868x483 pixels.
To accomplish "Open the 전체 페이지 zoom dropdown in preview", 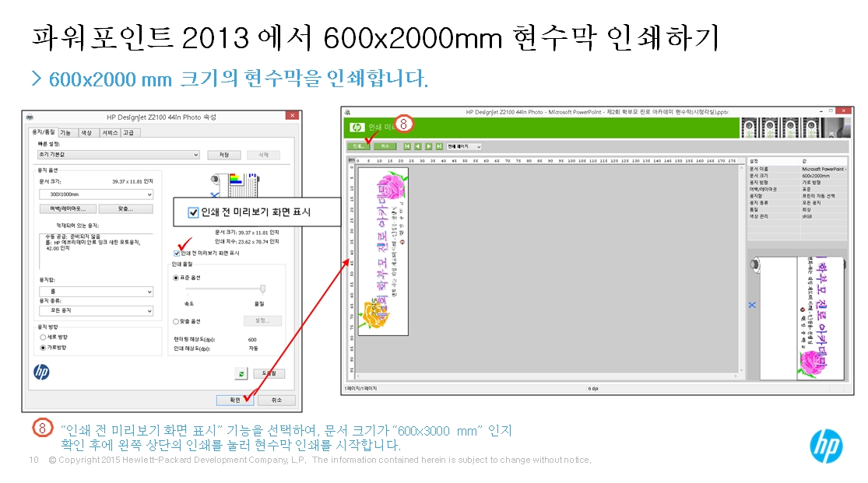I will (464, 147).
